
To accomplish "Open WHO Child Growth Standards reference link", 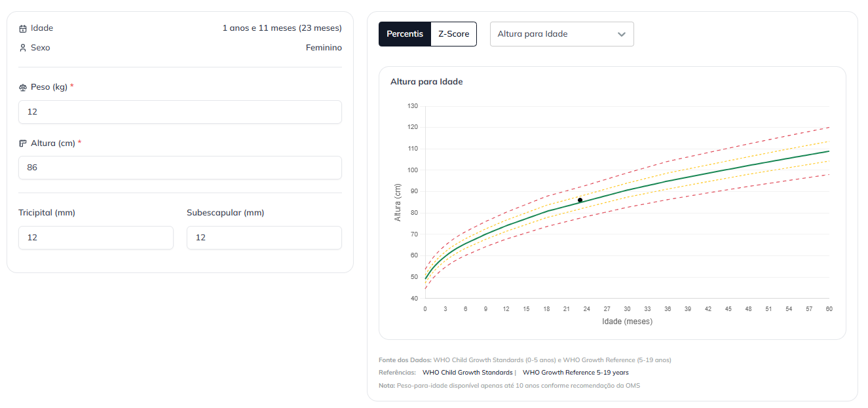I will coord(467,373).
